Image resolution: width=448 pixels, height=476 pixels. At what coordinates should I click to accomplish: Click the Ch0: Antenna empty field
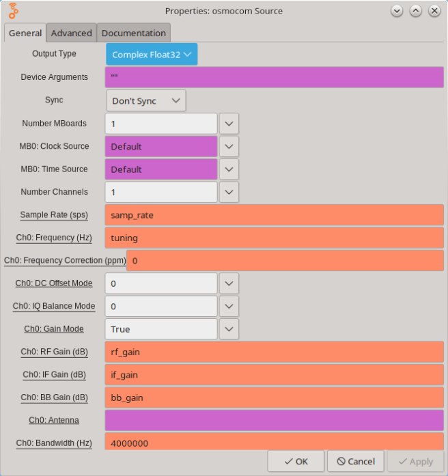pos(274,420)
